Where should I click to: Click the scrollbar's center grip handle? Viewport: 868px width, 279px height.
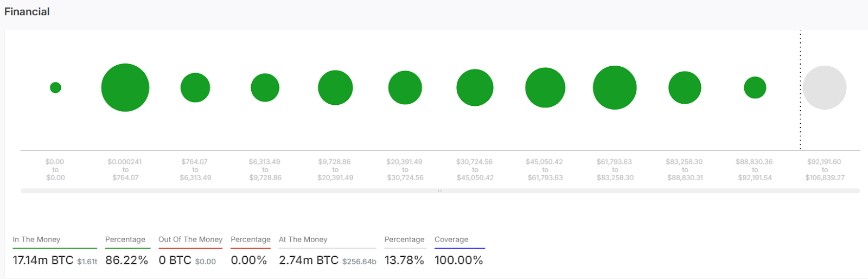click(440, 191)
